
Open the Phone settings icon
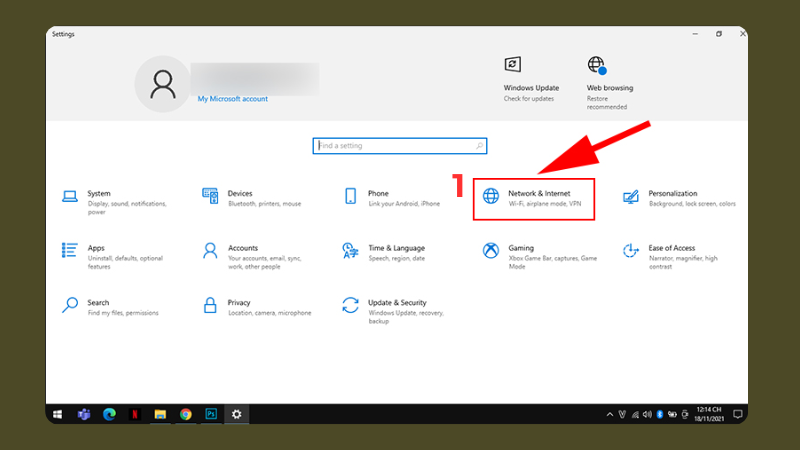click(351, 196)
